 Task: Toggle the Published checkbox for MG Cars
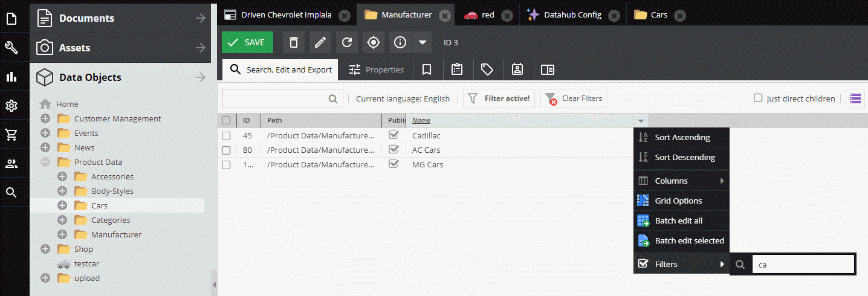point(394,164)
